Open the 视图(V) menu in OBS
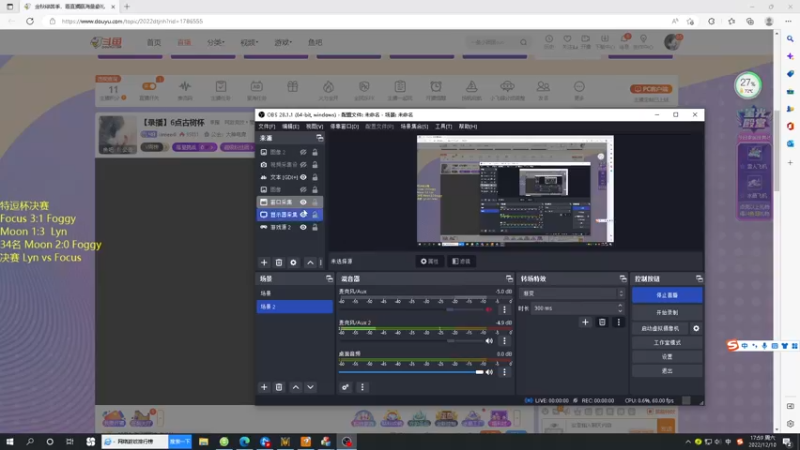Image resolution: width=800 pixels, height=450 pixels. tap(315, 127)
